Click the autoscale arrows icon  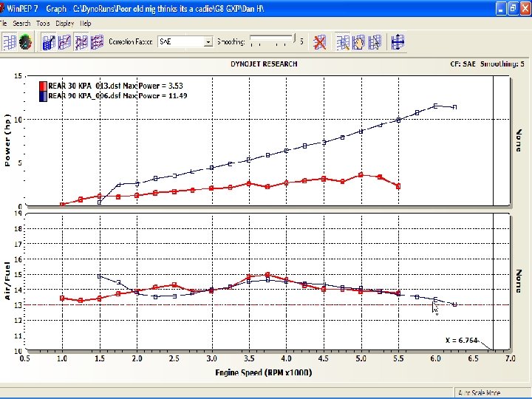[398, 42]
